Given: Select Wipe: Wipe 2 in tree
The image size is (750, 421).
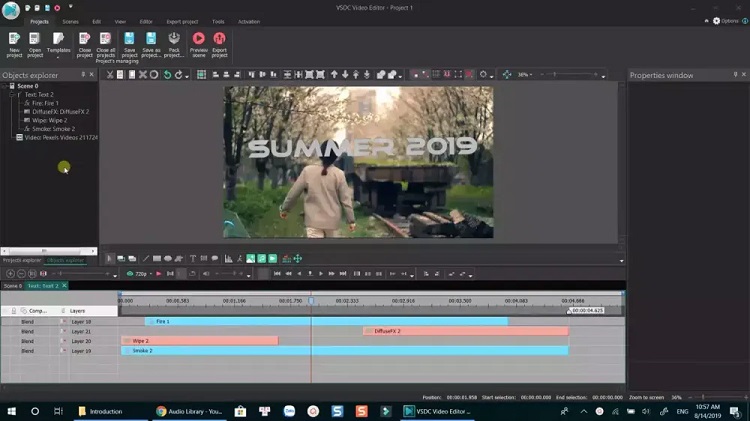Looking at the screenshot, I should pyautogui.click(x=49, y=120).
